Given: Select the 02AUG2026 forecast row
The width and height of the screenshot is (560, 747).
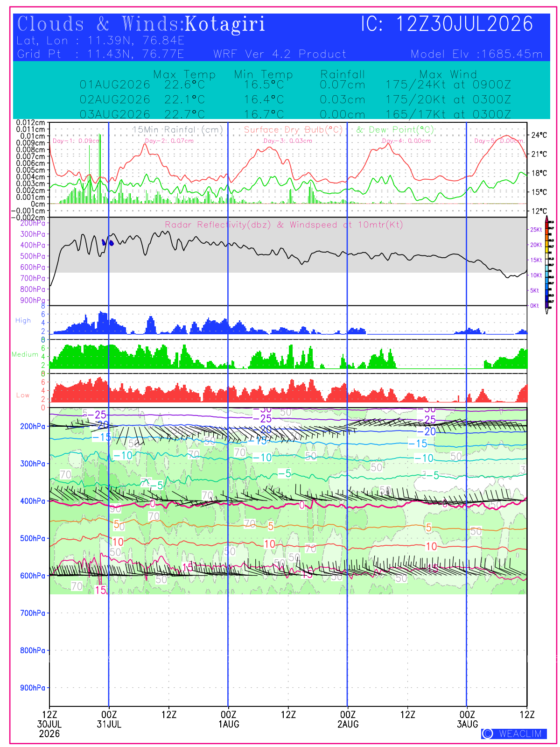Looking at the screenshot, I should [295, 100].
